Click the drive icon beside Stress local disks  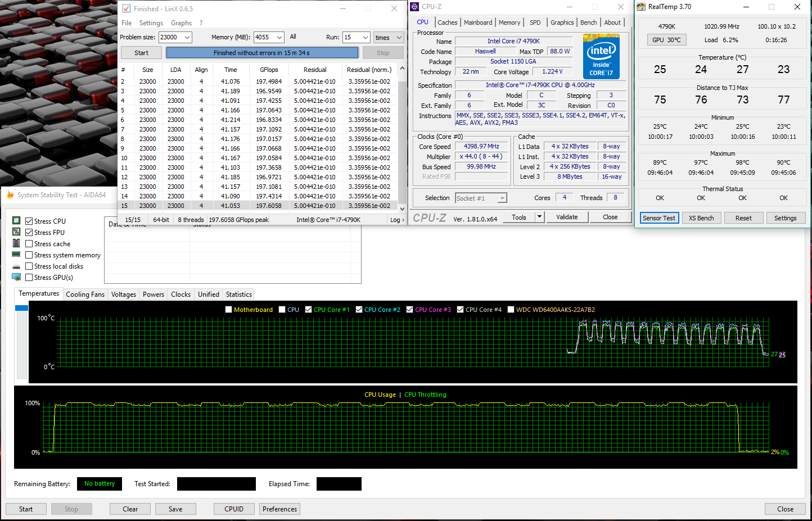[16, 266]
